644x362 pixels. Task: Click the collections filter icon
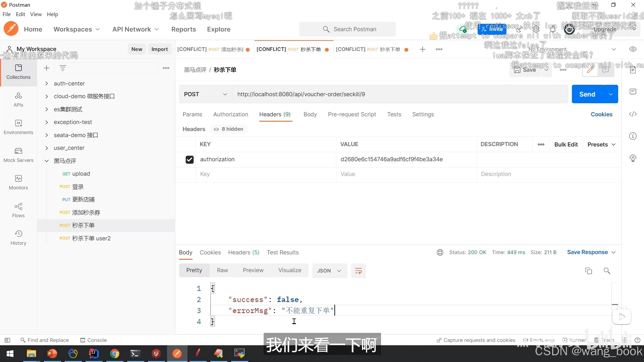click(x=63, y=68)
